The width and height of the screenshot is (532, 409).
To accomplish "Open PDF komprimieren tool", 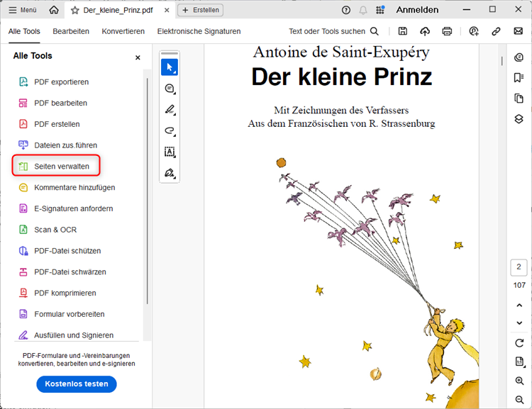I will (x=57, y=293).
